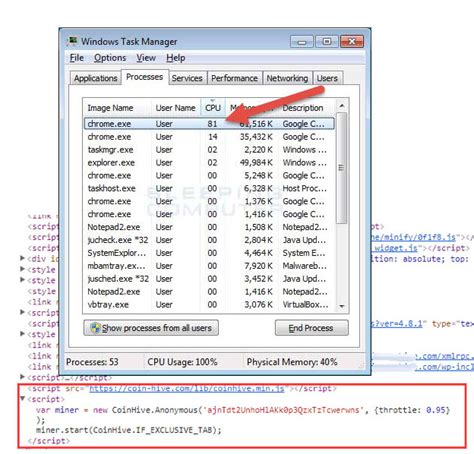
Task: Select chrome.exe row using 81 CPU
Action: pyautogui.click(x=209, y=124)
